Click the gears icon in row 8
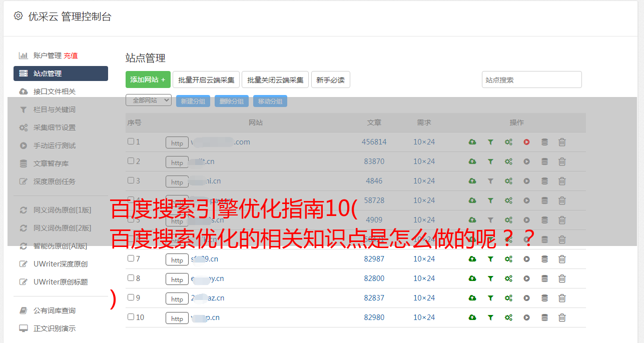The height and width of the screenshot is (343, 644). 508,278
